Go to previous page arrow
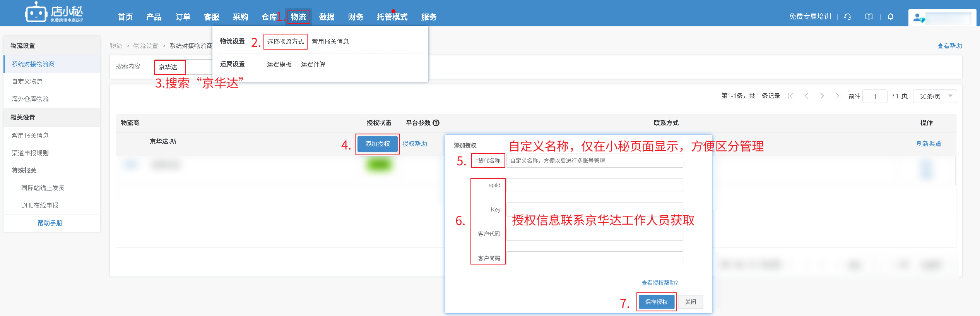The height and width of the screenshot is (316, 980). [x=807, y=96]
